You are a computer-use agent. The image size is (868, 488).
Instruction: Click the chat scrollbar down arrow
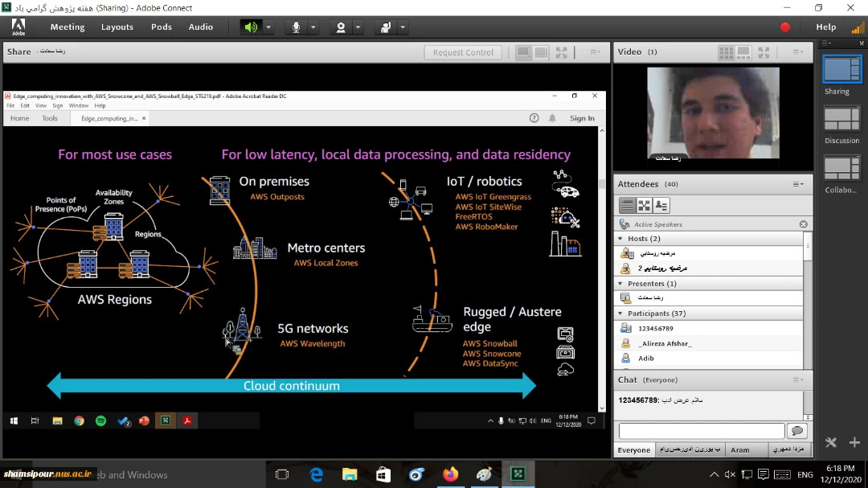point(808,417)
